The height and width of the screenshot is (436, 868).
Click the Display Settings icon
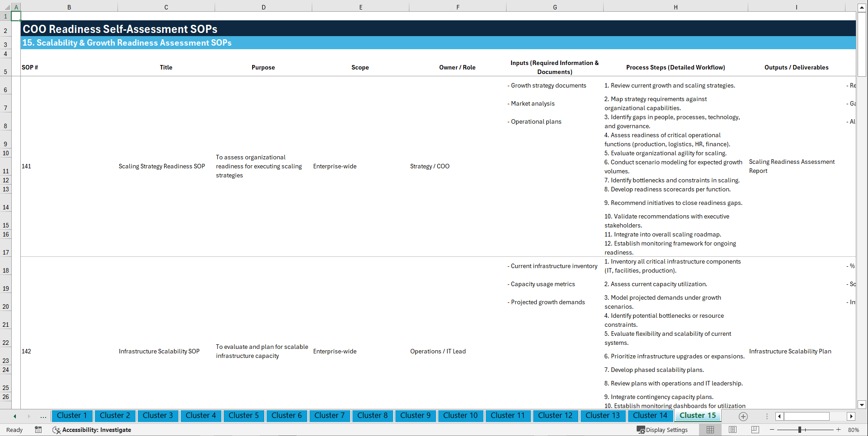(x=641, y=430)
